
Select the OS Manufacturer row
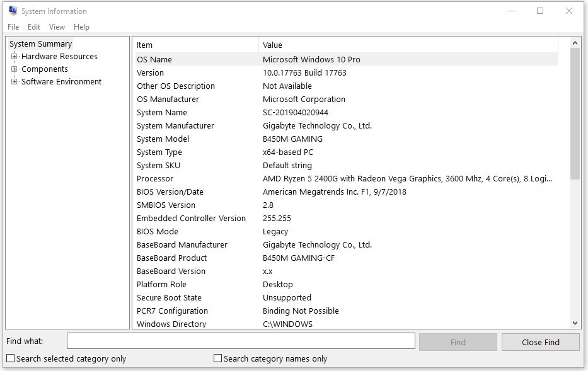tap(347, 100)
